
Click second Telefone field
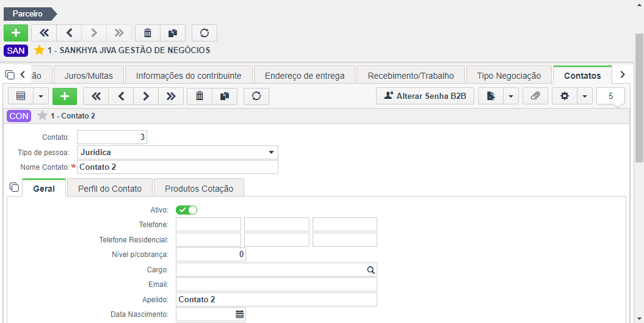click(x=277, y=224)
